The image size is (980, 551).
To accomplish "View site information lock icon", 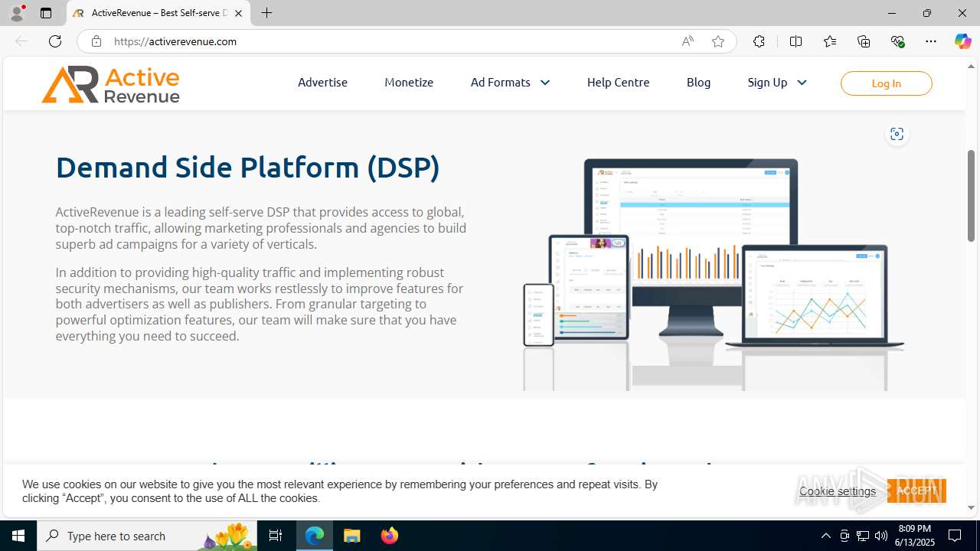I will [x=96, y=41].
